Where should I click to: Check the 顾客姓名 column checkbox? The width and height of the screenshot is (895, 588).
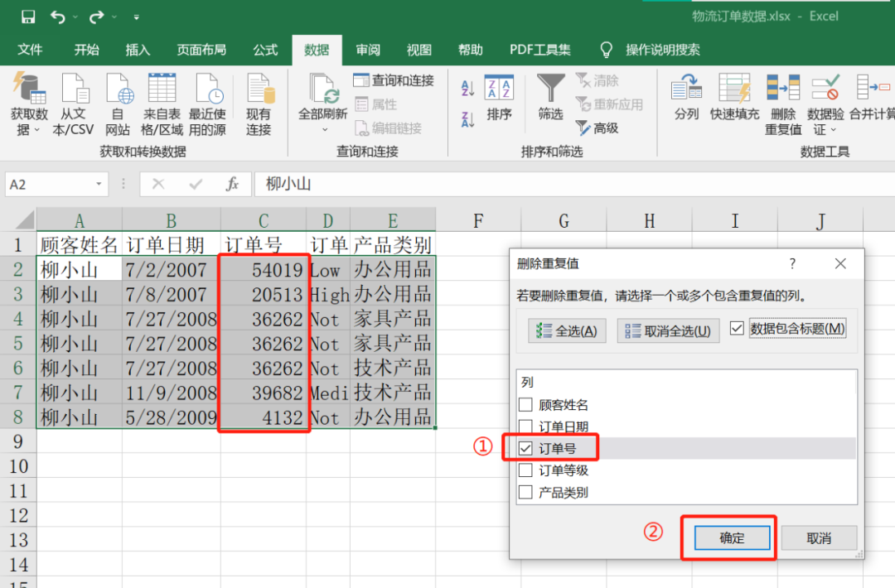525,404
